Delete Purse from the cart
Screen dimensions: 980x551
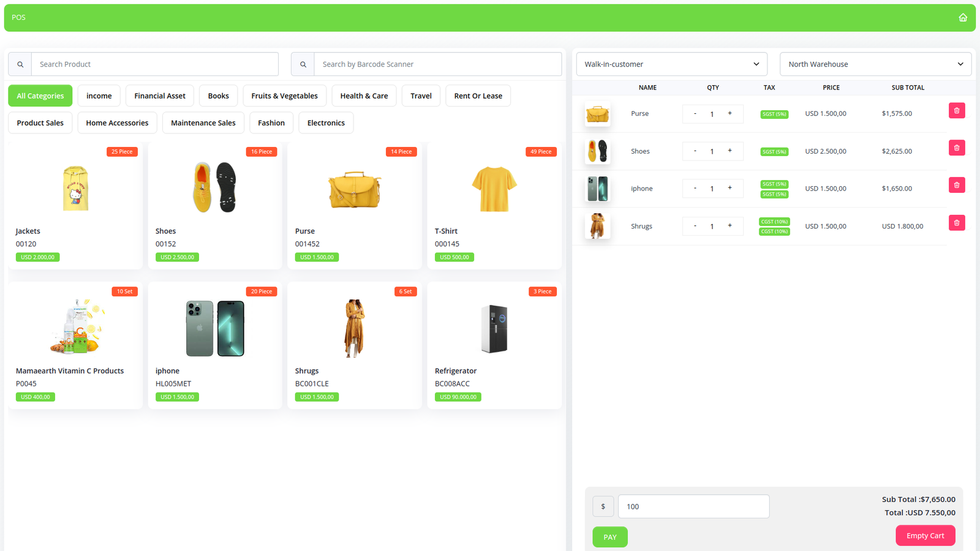[x=956, y=111]
